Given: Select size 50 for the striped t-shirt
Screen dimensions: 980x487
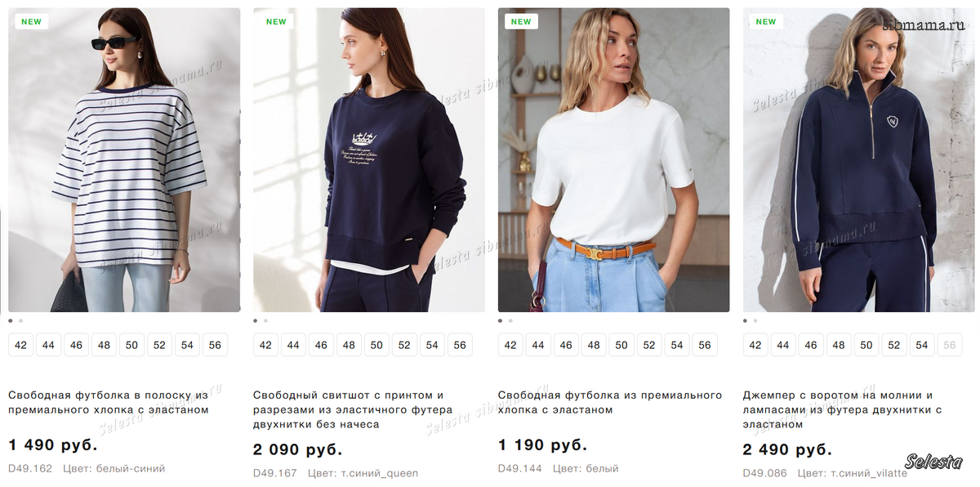Looking at the screenshot, I should (x=131, y=345).
